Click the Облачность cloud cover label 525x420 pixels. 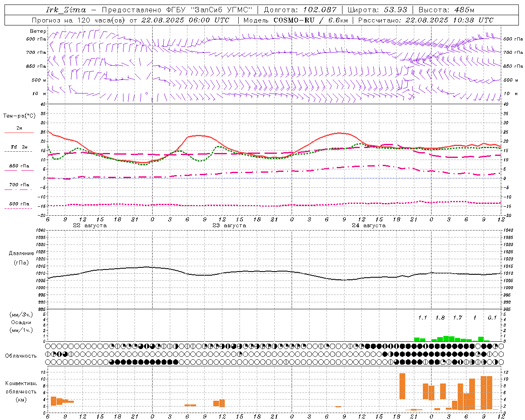tap(21, 356)
